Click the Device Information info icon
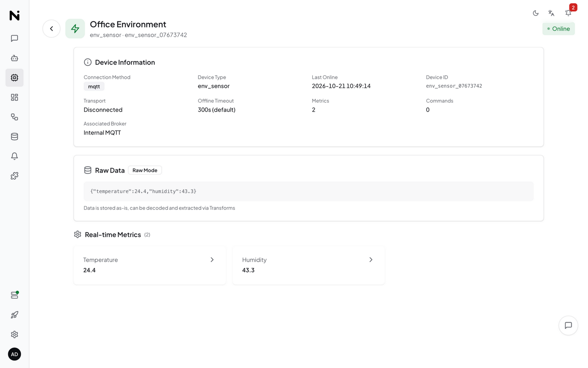This screenshot has height=368, width=588. pos(88,62)
